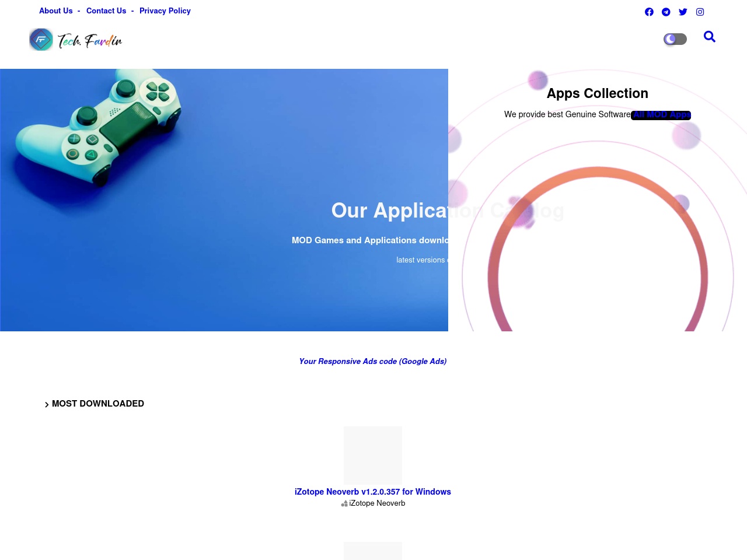Viewport: 747px width, 560px height.
Task: Click the Tech Fardin logo
Action: [76, 40]
